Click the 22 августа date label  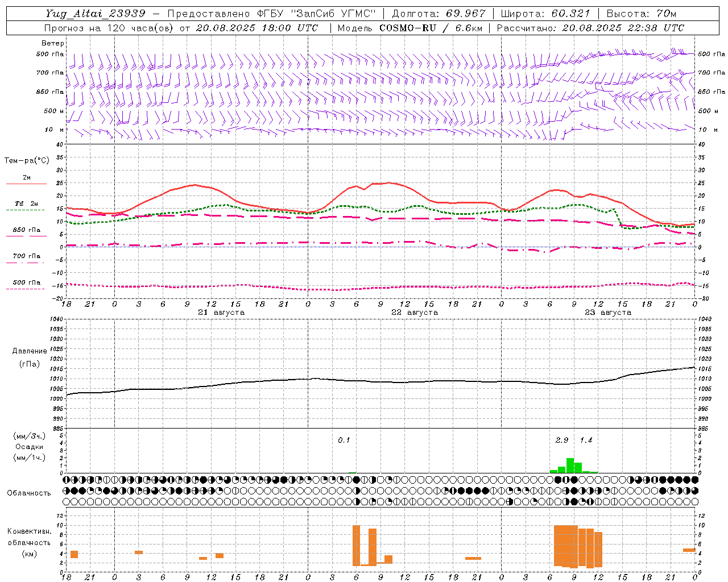[415, 313]
